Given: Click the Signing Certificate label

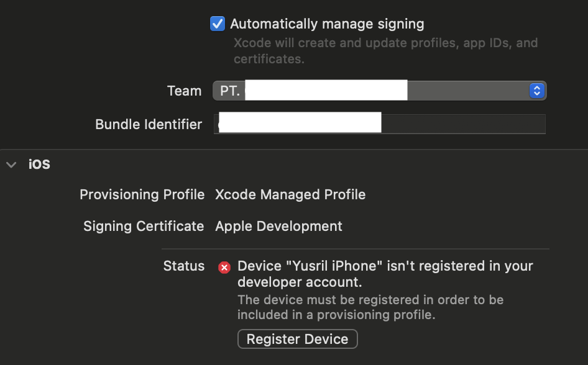Looking at the screenshot, I should tap(144, 226).
